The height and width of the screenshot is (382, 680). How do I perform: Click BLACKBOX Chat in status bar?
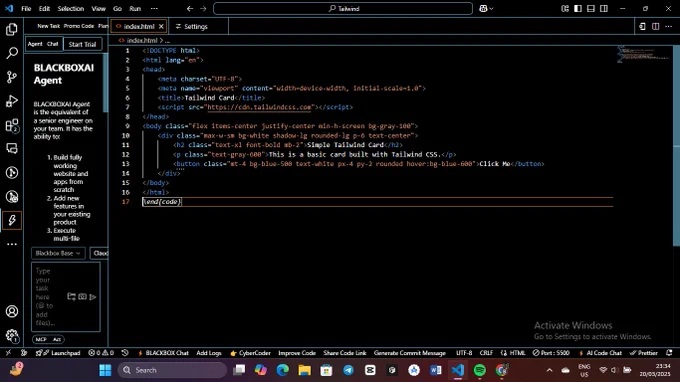coord(163,353)
